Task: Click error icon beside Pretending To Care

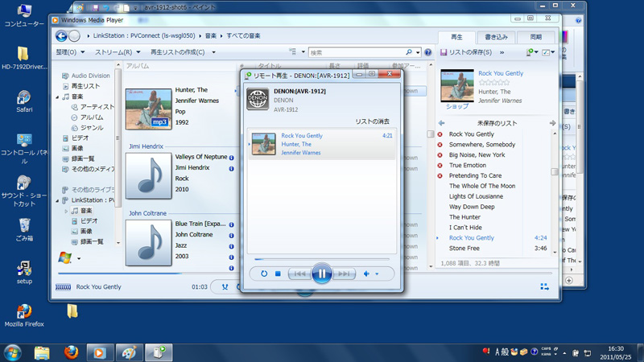Action: pos(440,175)
